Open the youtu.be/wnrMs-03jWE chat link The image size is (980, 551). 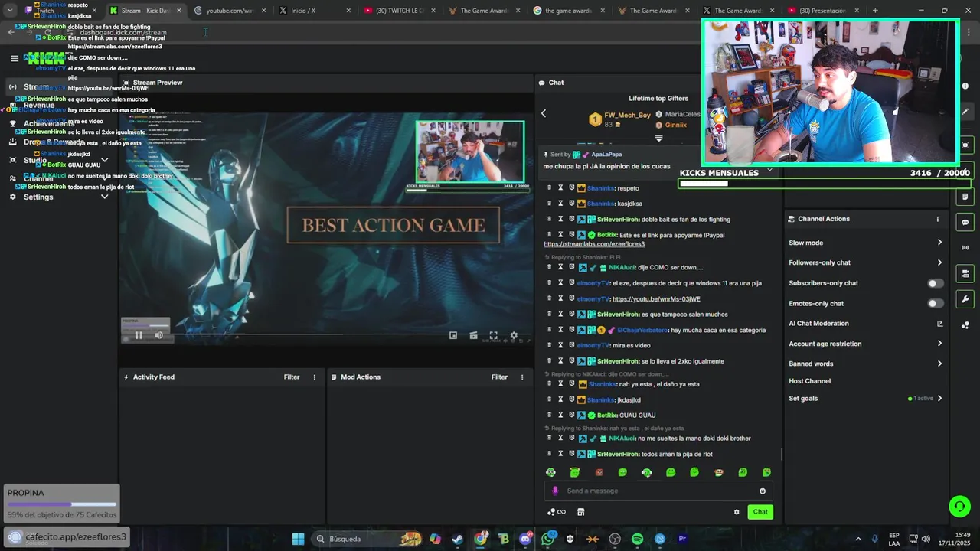(x=656, y=299)
